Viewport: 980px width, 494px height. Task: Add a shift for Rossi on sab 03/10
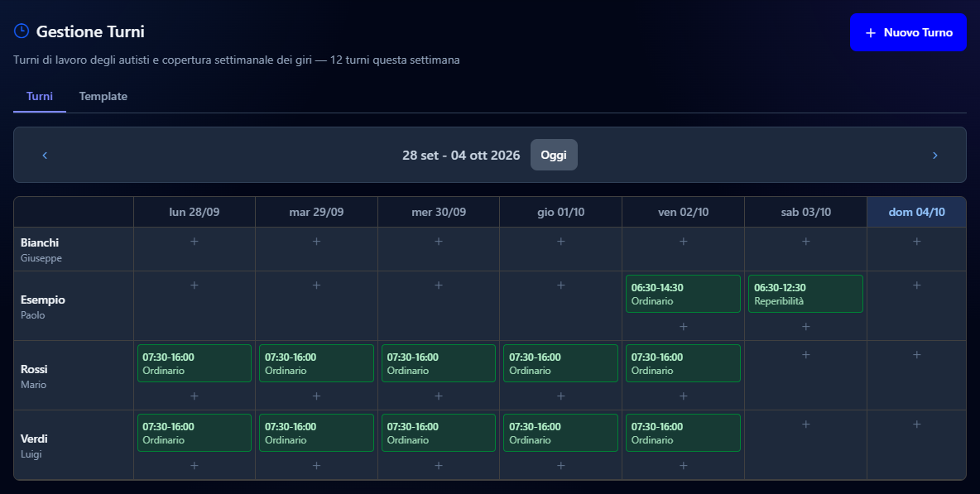point(805,355)
